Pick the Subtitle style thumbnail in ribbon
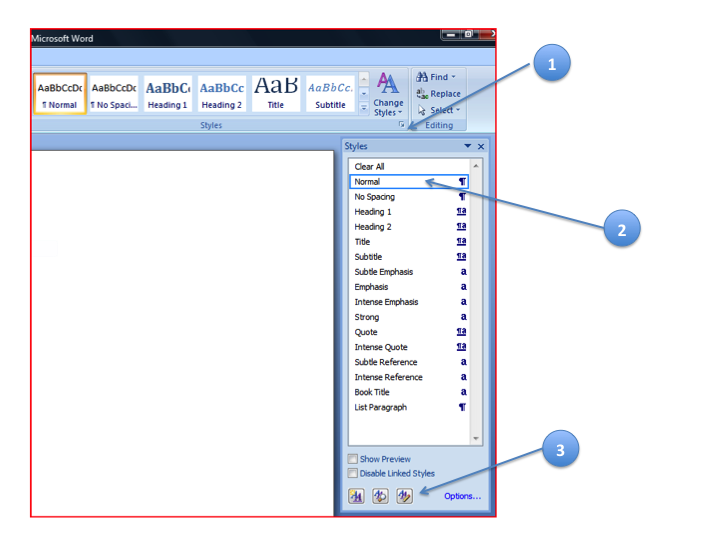The height and width of the screenshot is (540, 720). pos(330,94)
